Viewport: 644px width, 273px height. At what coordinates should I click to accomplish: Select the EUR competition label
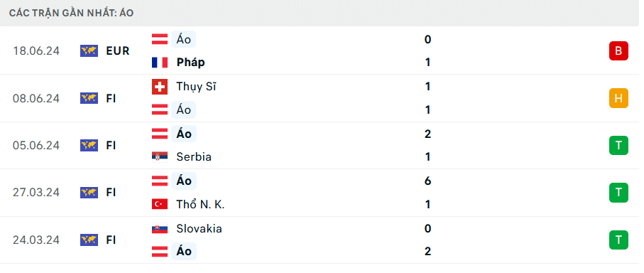click(117, 51)
